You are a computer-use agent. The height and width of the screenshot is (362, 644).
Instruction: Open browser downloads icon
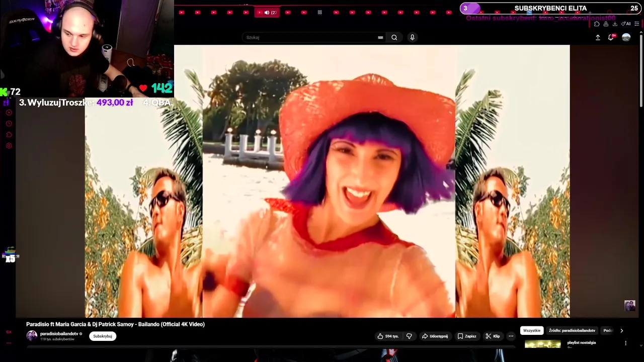pos(615,24)
